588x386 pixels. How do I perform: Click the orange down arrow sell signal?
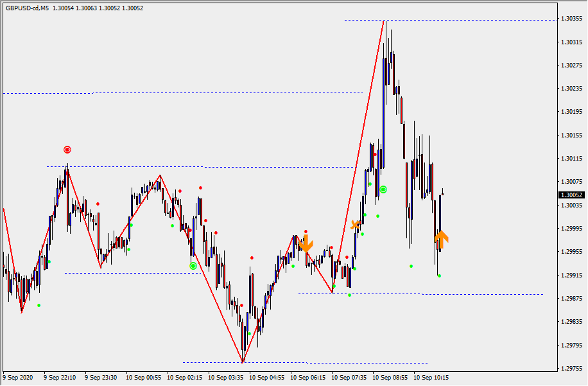pos(306,243)
